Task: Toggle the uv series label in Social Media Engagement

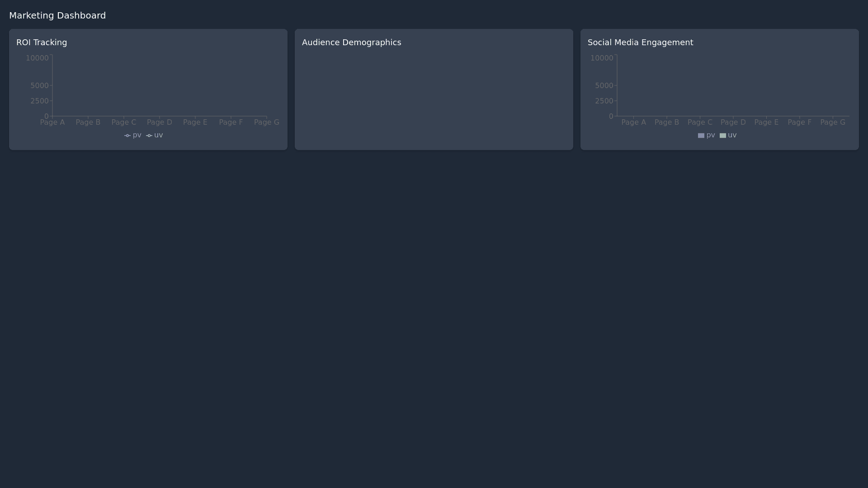Action: [x=732, y=135]
